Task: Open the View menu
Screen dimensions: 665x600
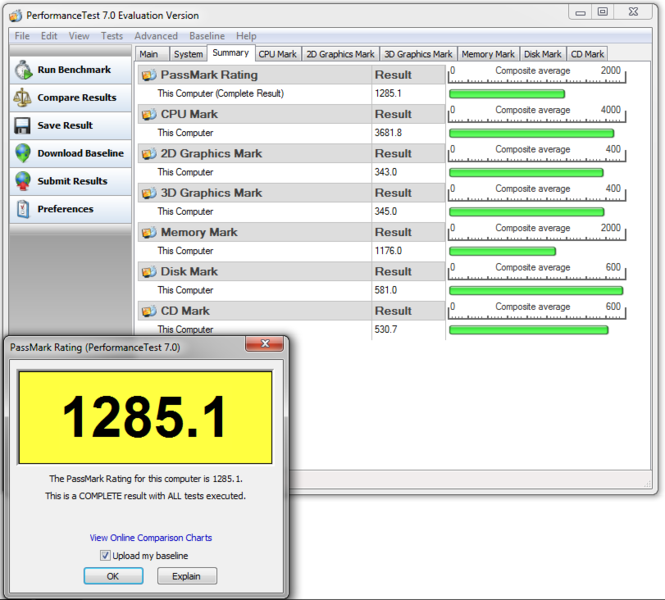Action: 79,36
